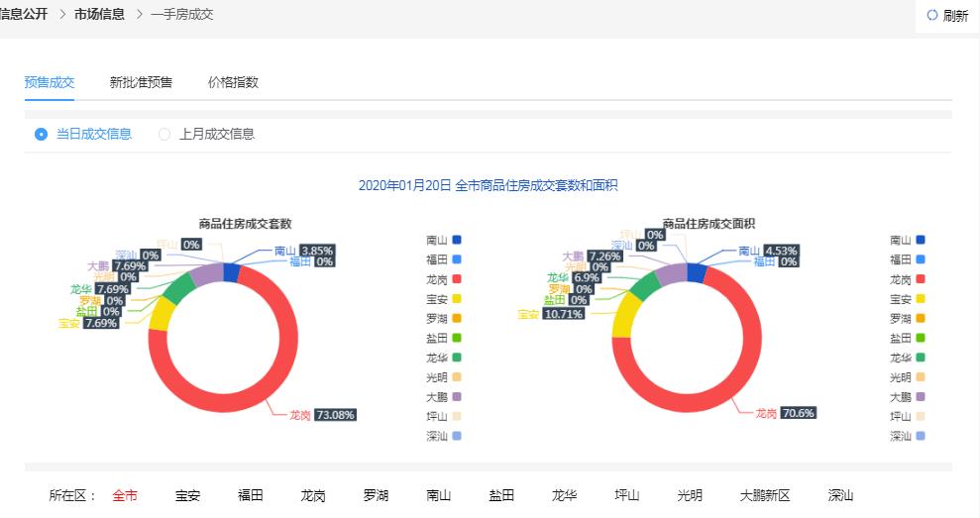Filter by district 南山
Viewport: 980px width, 518px height.
tap(439, 495)
